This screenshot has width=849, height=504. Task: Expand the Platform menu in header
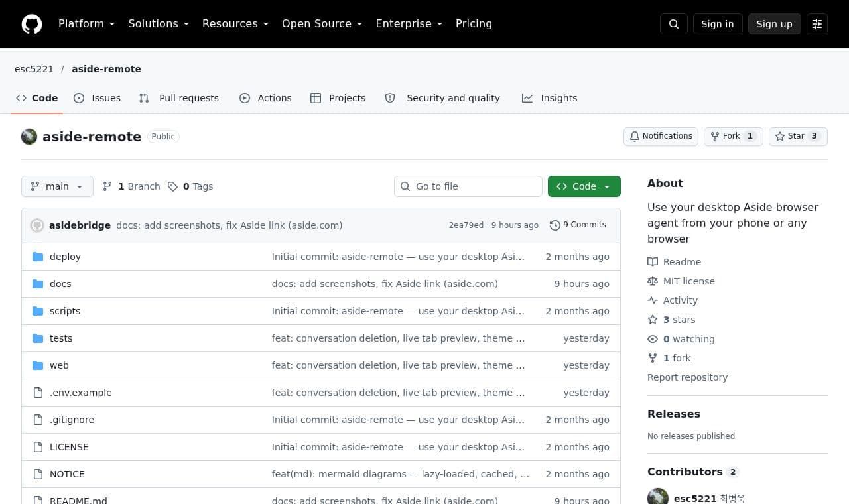(x=86, y=24)
